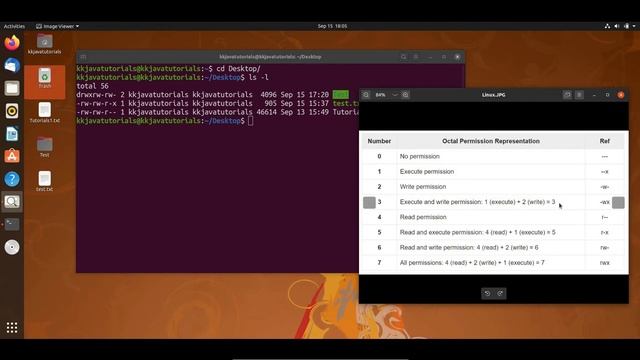The height and width of the screenshot is (360, 640).
Task: Click the 'Ref' column header
Action: click(x=604, y=141)
